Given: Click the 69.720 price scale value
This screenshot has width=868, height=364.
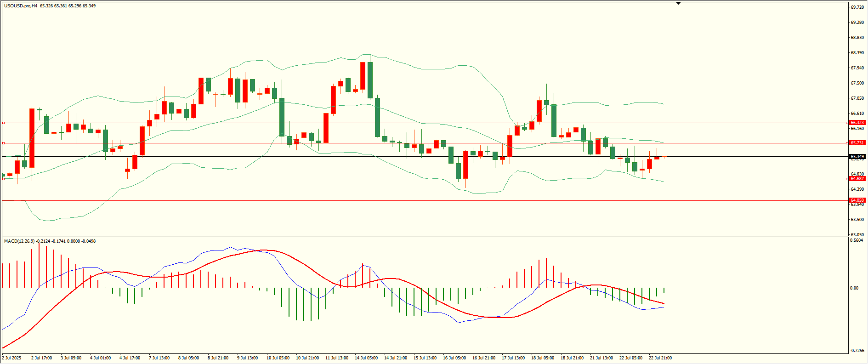Looking at the screenshot, I should [857, 7].
